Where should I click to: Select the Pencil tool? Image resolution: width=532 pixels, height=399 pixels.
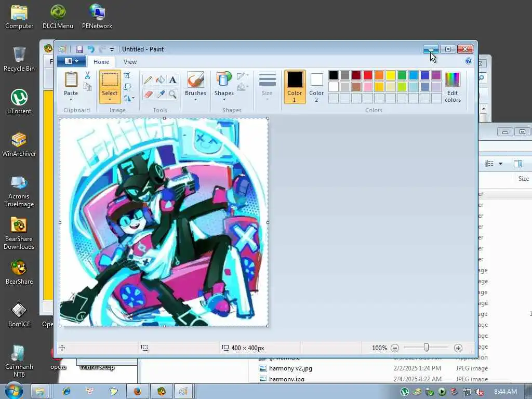coord(148,79)
